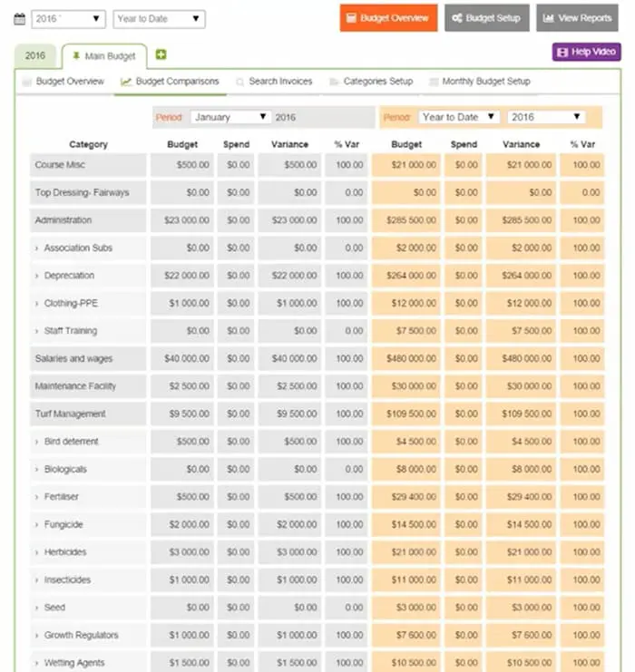Expand the Fertiliser row
This screenshot has height=672, width=635.
click(37, 497)
